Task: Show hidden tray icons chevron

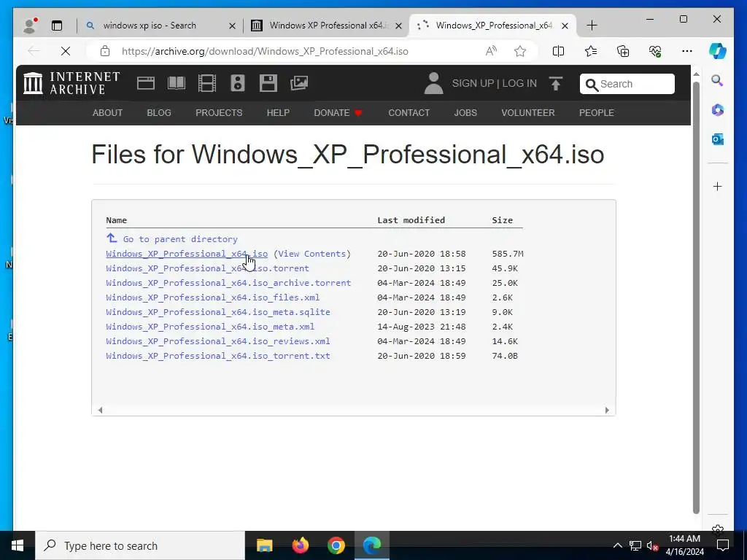Action: [x=617, y=545]
